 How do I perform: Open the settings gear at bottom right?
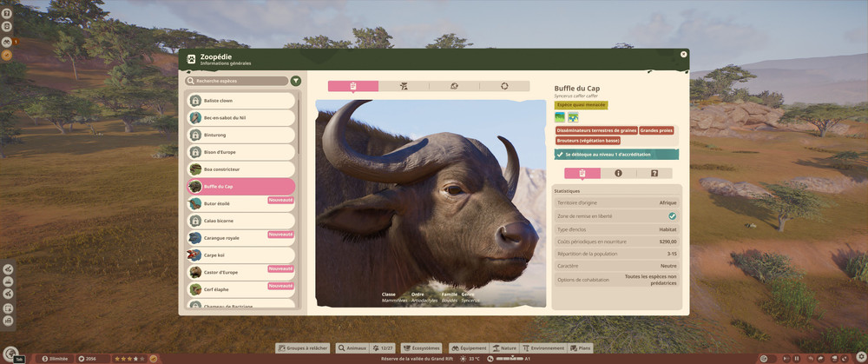pos(861,356)
